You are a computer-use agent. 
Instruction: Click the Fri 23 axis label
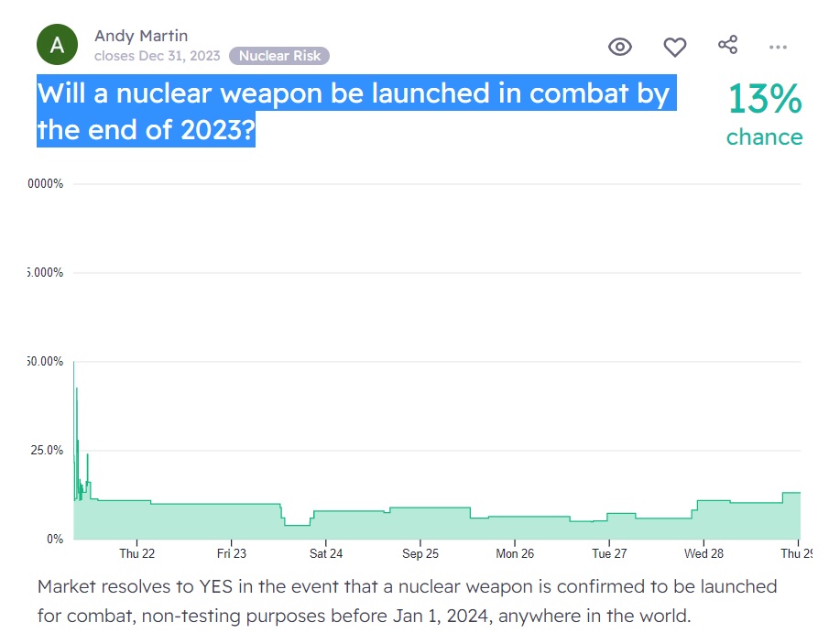(x=232, y=553)
